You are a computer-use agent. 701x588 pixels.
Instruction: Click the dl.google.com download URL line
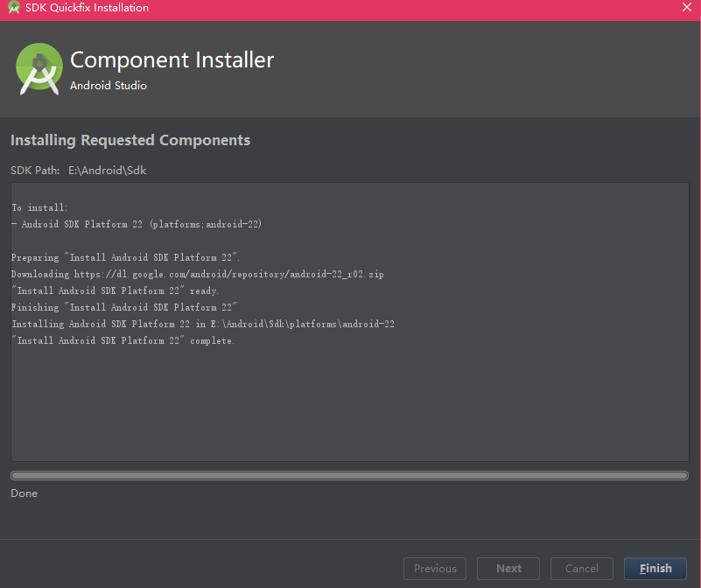point(197,274)
